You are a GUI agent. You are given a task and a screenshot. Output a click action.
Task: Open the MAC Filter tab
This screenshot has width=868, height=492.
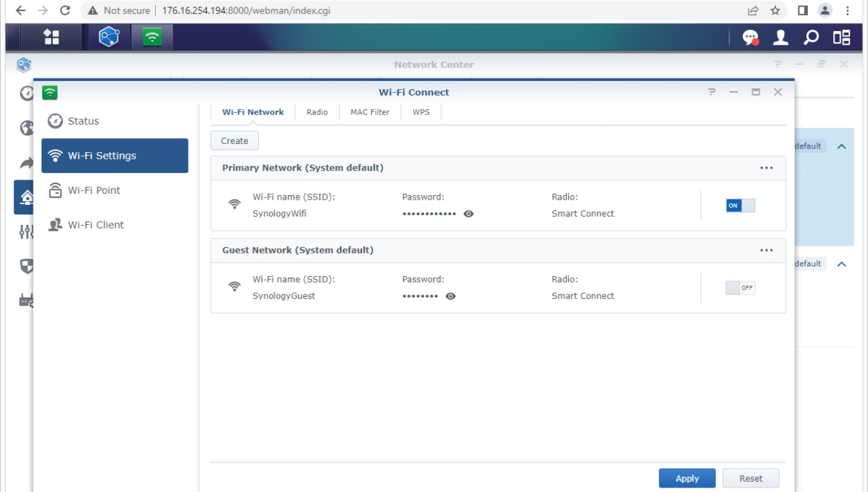tap(369, 112)
